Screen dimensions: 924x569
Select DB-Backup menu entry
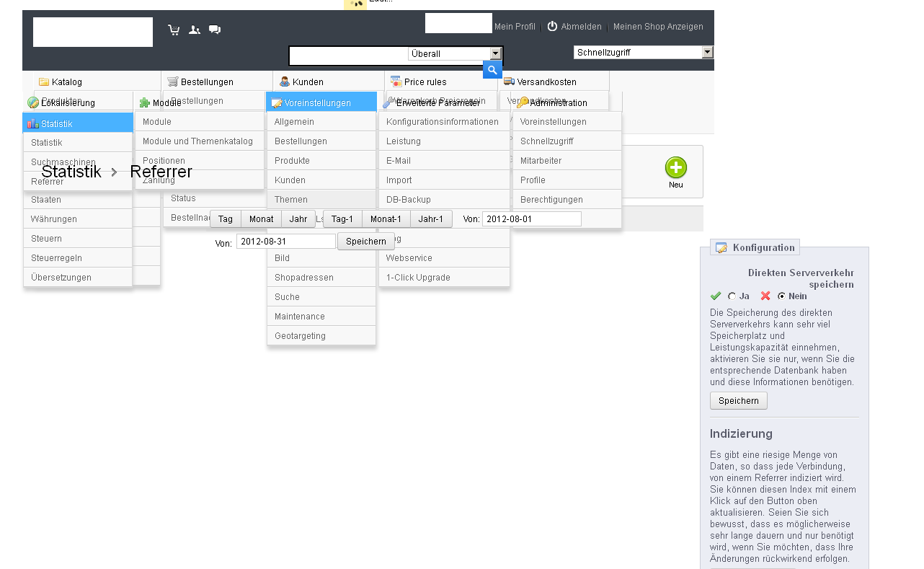click(x=444, y=199)
